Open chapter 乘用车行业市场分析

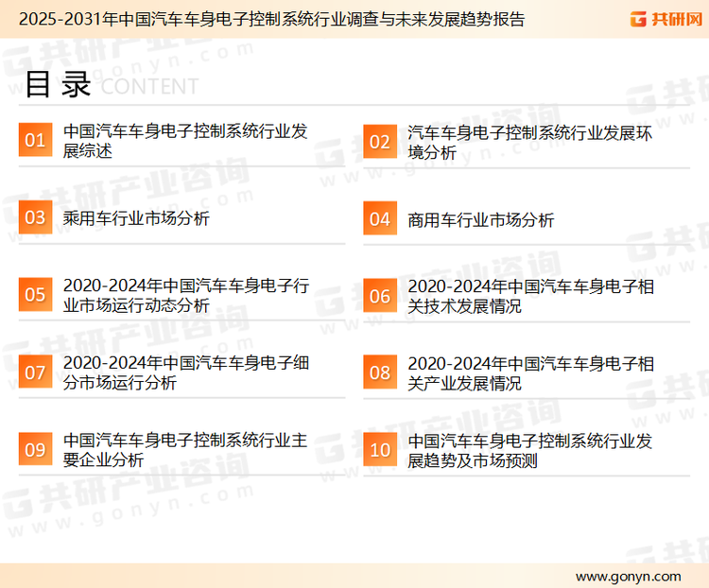(x=136, y=218)
